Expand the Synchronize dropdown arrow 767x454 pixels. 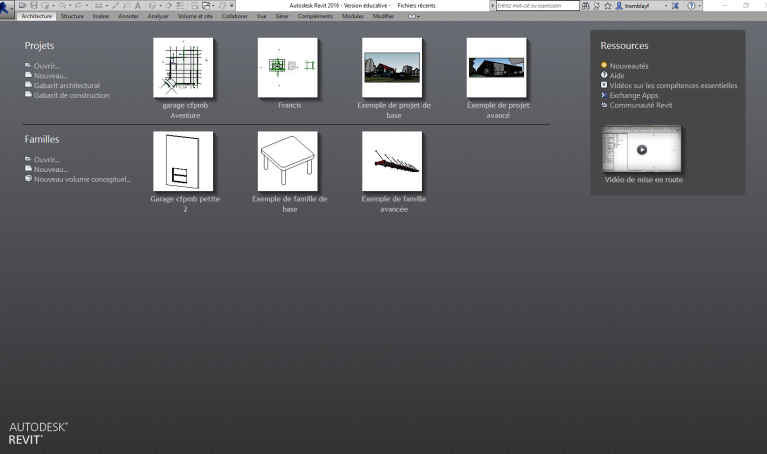click(53, 6)
